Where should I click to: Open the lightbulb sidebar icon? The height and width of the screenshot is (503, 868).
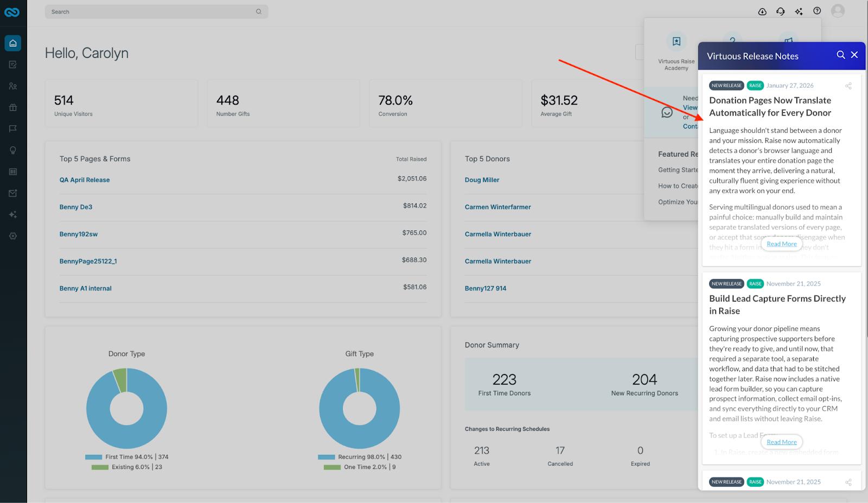13,150
